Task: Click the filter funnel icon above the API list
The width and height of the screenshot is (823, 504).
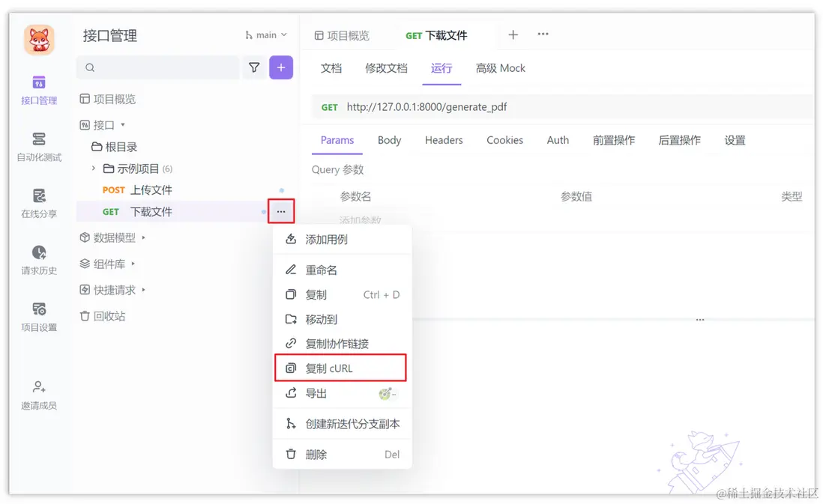Action: 254,67
